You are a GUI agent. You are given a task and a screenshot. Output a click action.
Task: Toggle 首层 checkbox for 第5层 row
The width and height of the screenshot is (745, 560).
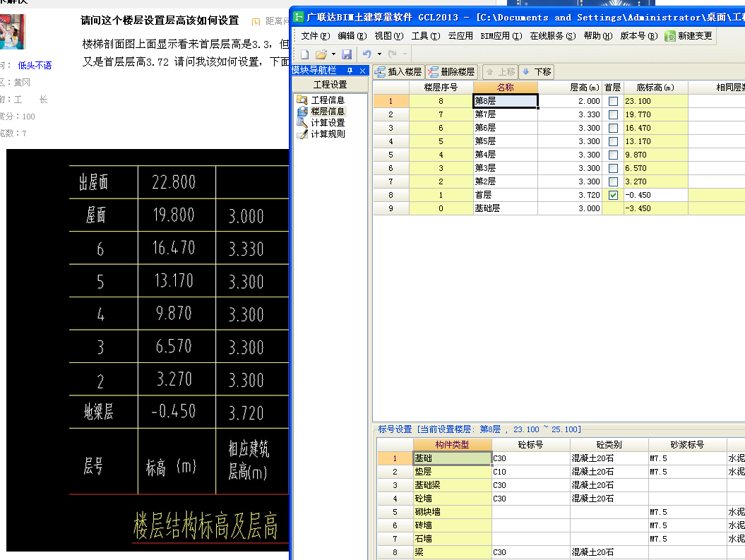tap(613, 141)
